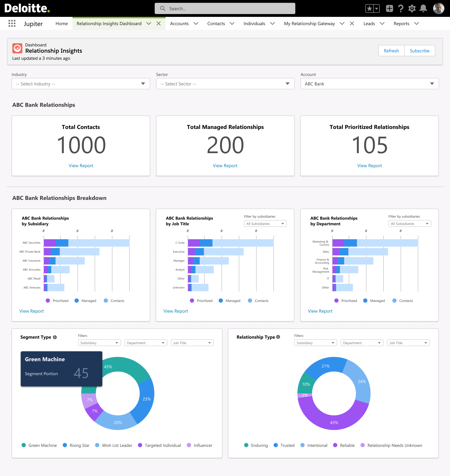
Task: Expand the Relationship Insights Dashboard tab chevron
Action: click(149, 23)
